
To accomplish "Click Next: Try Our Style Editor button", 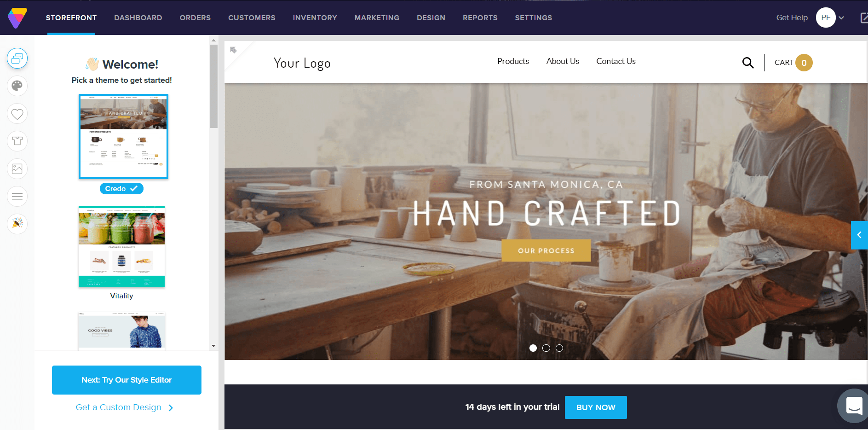I will point(126,380).
